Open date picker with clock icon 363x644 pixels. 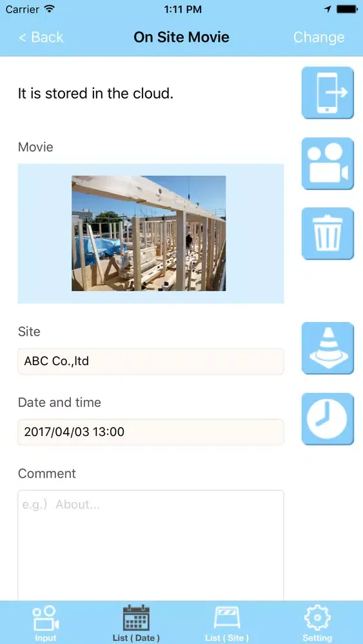coord(328,419)
